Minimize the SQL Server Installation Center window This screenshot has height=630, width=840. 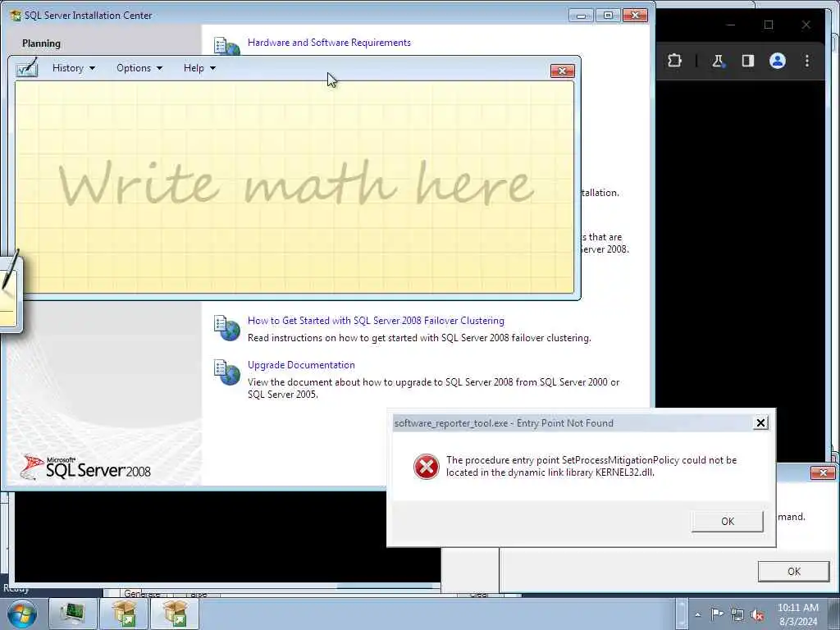tap(581, 16)
